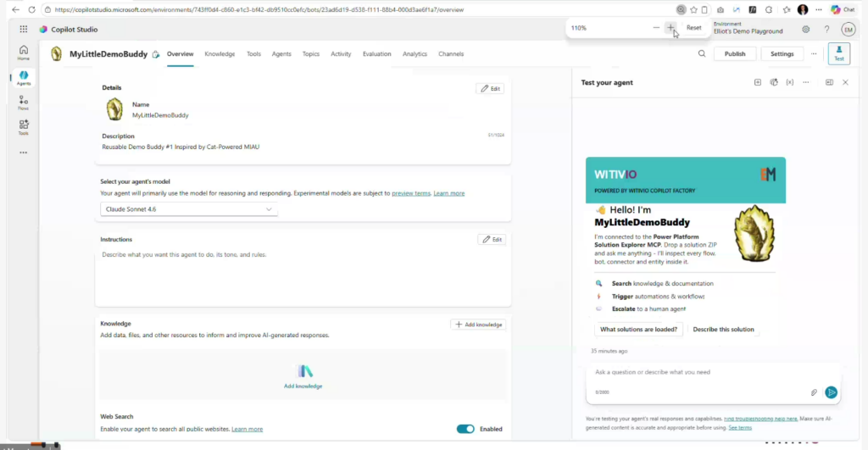
Task: Close the Test your agent panel
Action: coord(845,82)
